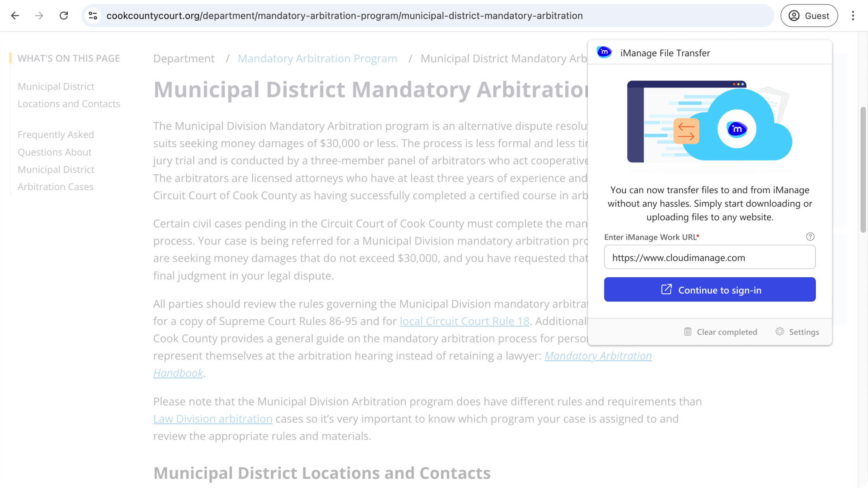
Task: Click the help question mark beside Work URL
Action: [x=810, y=237]
